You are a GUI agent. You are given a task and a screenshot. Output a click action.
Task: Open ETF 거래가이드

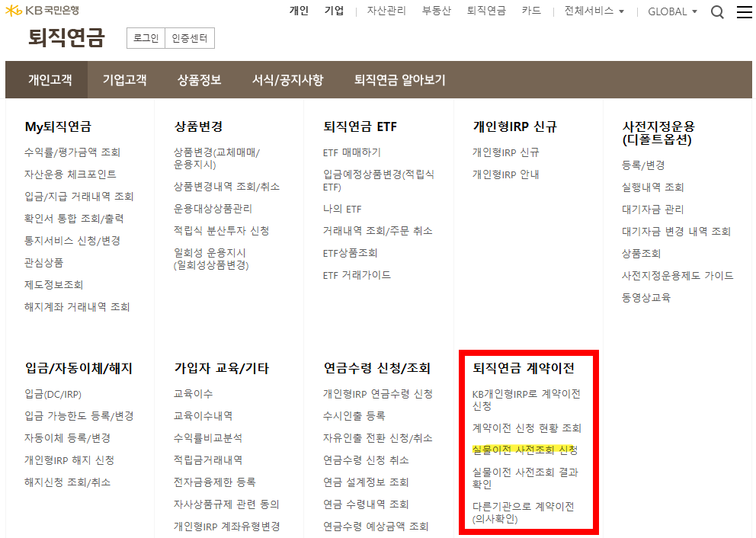point(357,275)
